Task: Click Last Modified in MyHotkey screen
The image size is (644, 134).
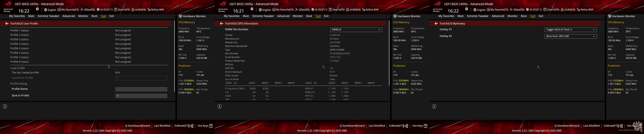Action: tap(591, 126)
